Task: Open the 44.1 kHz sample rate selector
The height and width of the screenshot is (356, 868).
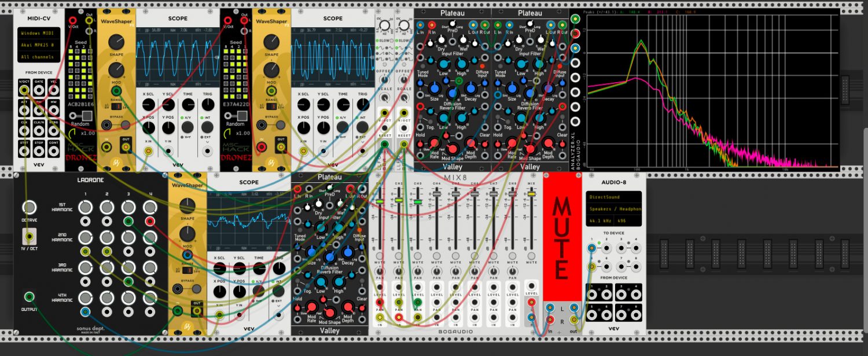Action: (x=600, y=221)
